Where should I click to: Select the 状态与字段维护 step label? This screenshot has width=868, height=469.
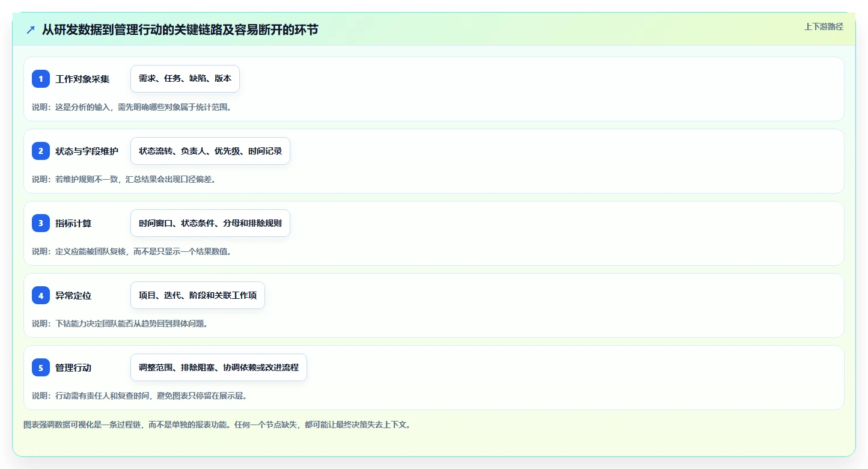(87, 151)
